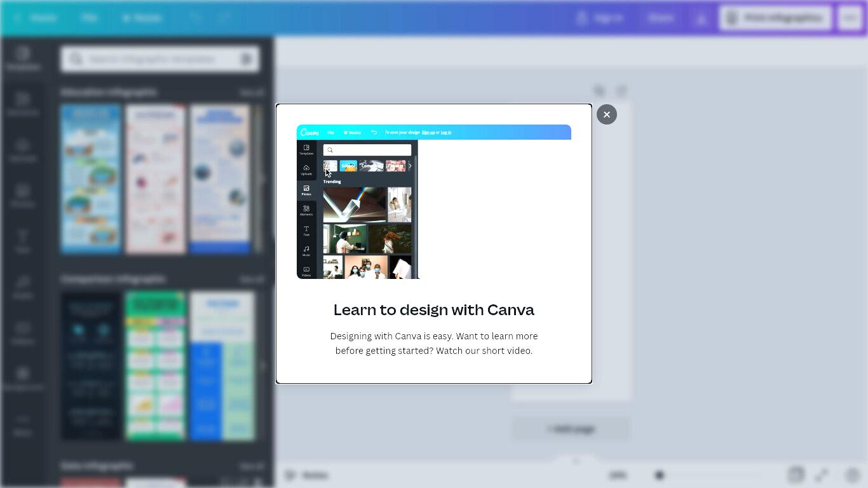The width and height of the screenshot is (868, 488).
Task: Click See all for Education infographic
Action: point(251,92)
